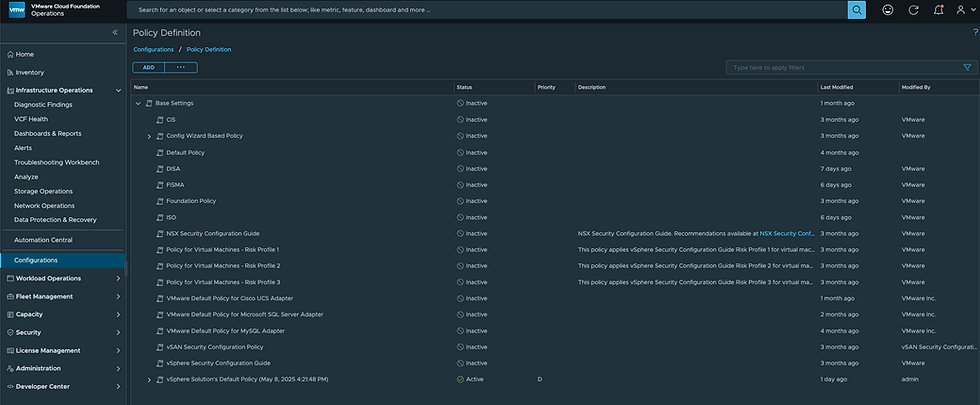This screenshot has height=405, width=980.
Task: Expand vSphere Solution's Default Policy row
Action: point(149,380)
